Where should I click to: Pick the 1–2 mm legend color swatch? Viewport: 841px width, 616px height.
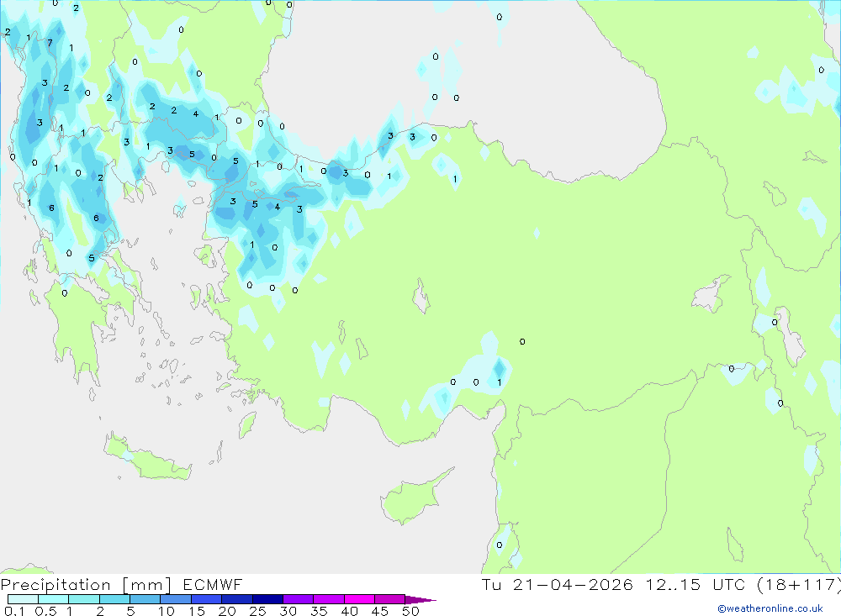point(84,599)
